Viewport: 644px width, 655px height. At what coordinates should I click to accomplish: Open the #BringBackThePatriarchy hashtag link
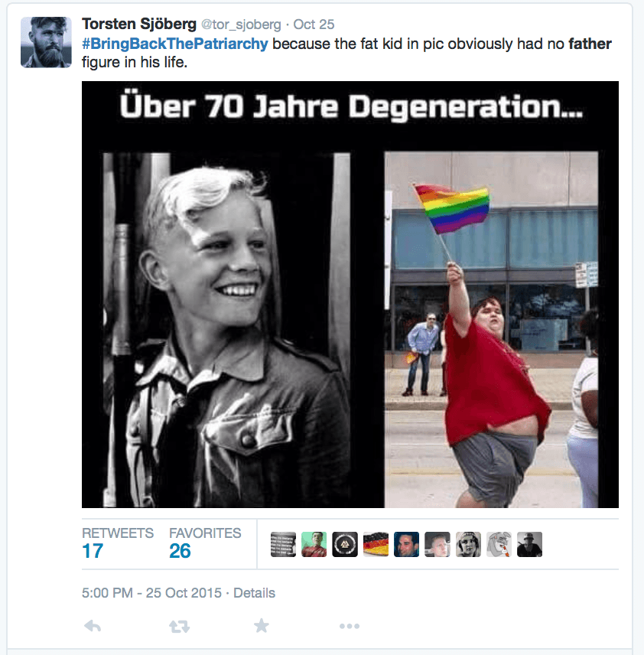pyautogui.click(x=175, y=44)
